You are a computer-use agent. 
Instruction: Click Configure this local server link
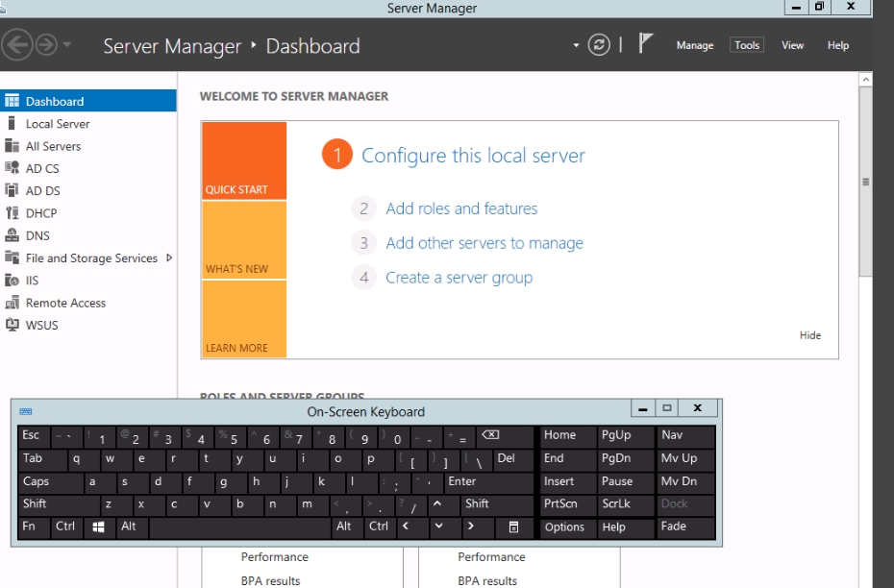473,156
